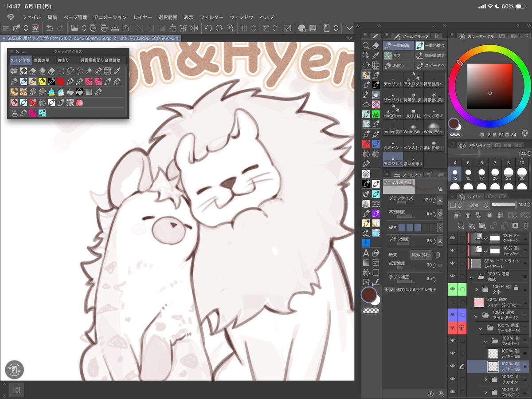
Task: Click the new raster layer icon
Action: (462, 225)
